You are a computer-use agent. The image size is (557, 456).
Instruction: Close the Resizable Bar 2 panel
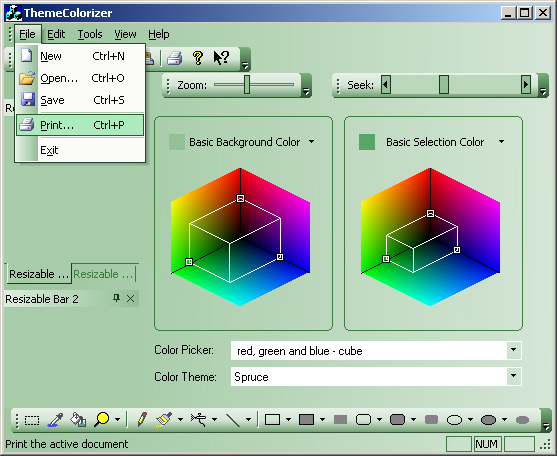tap(130, 298)
